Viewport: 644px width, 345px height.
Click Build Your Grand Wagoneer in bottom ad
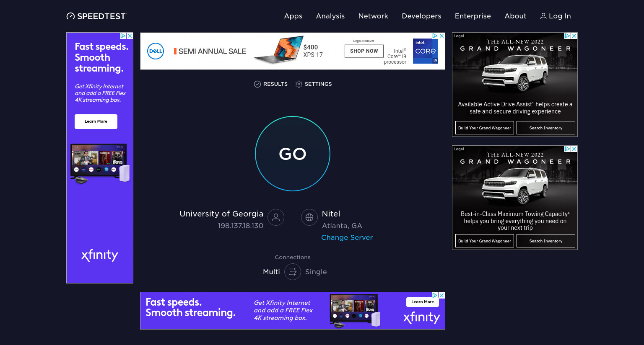(485, 241)
